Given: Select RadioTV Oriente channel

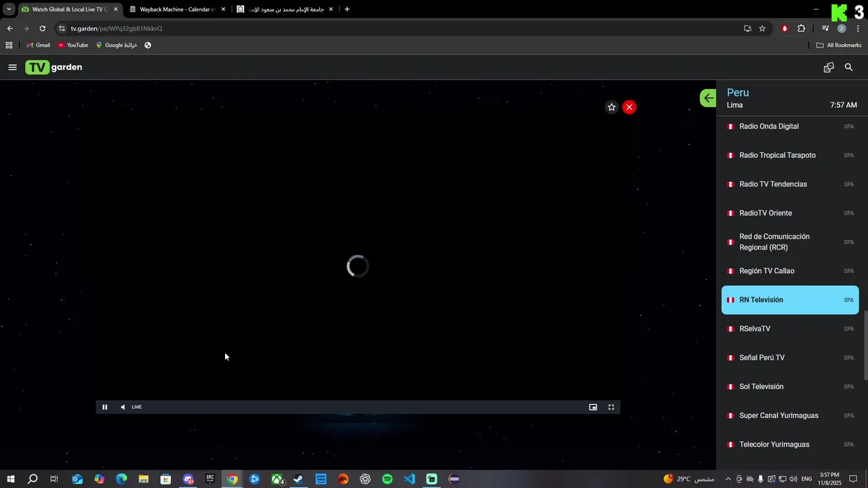Looking at the screenshot, I should pos(790,213).
